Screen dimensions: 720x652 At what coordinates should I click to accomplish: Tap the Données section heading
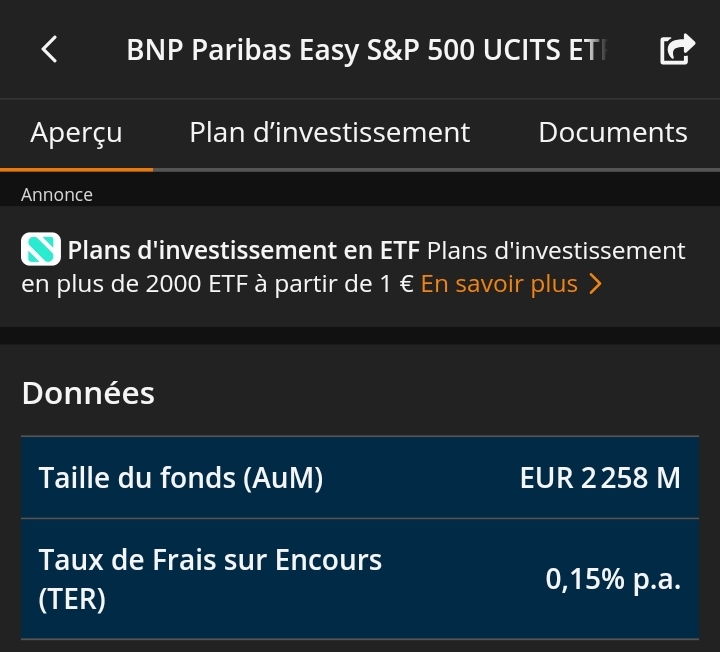pyautogui.click(x=88, y=393)
